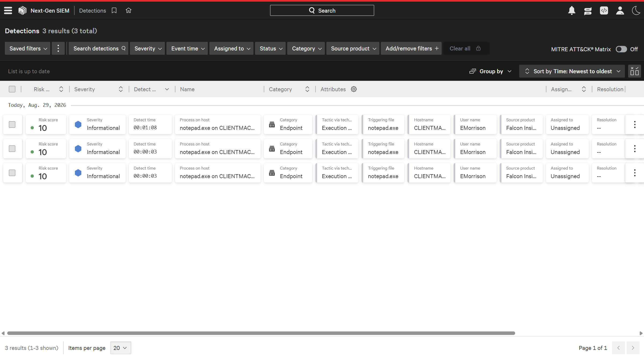
Task: Toggle the MITRE ATT&CK Matrix switch
Action: point(621,49)
